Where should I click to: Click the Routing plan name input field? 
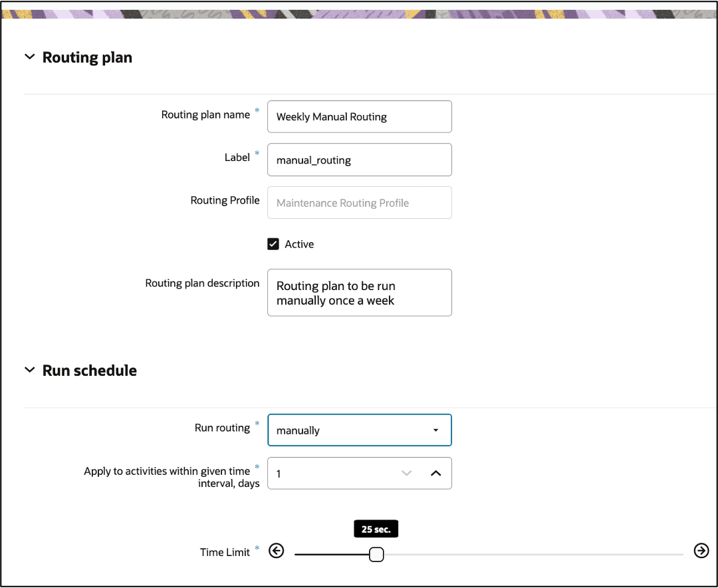tap(360, 117)
